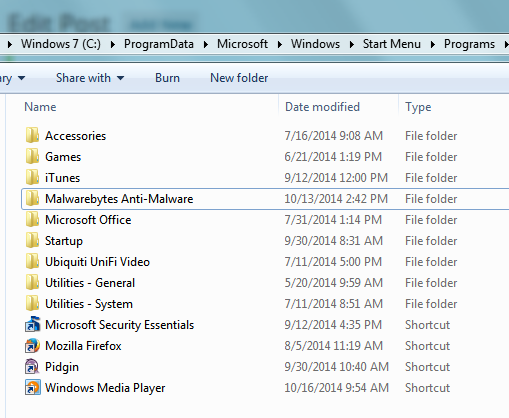Click the date 7/11/2014 8:51 AM
This screenshot has height=418, width=509.
coord(334,304)
